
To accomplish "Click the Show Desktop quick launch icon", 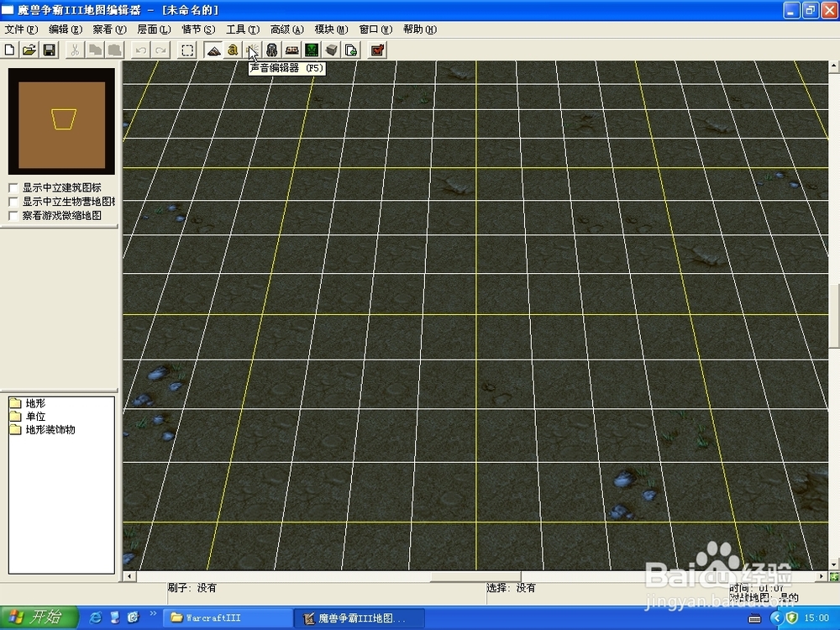I will tap(114, 617).
